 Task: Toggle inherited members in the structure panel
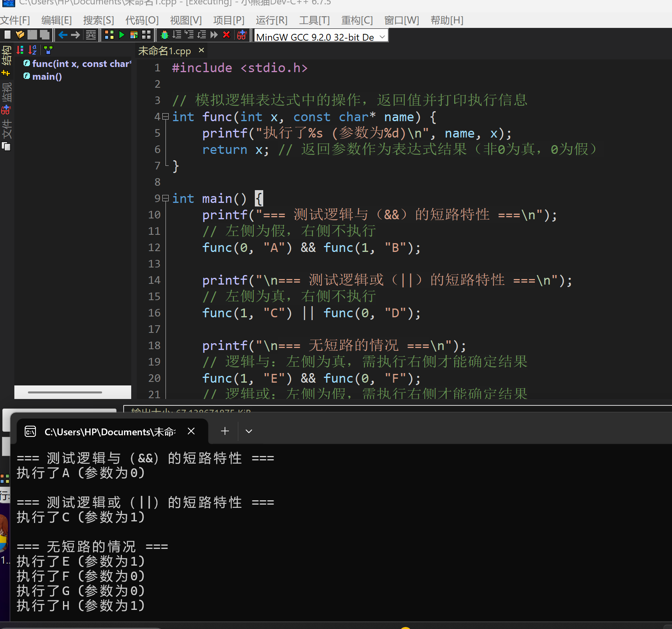click(x=48, y=50)
